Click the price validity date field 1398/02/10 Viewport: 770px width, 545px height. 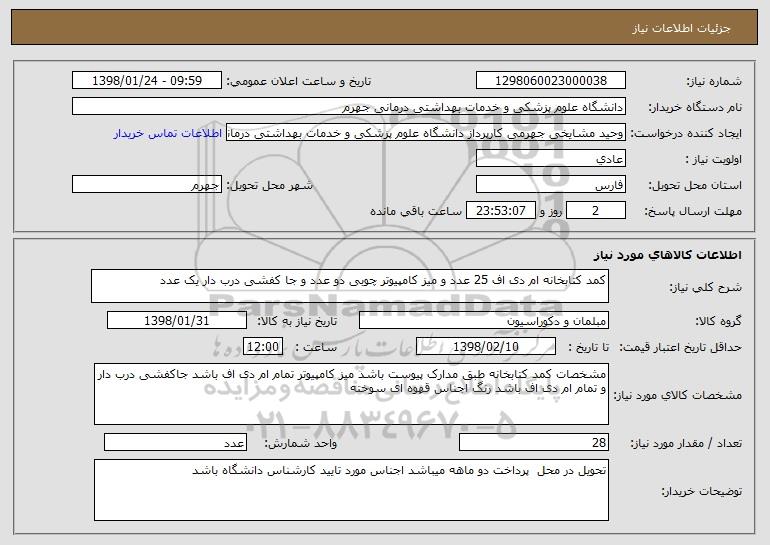pyautogui.click(x=486, y=347)
